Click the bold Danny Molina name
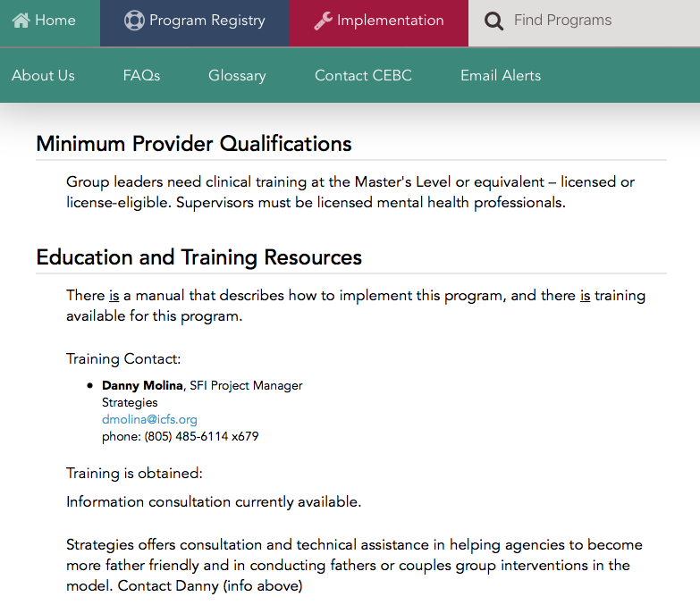This screenshot has height=605, width=700. [143, 386]
